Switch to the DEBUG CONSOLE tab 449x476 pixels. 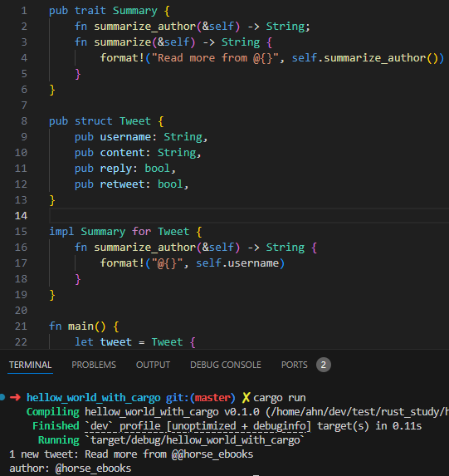226,365
